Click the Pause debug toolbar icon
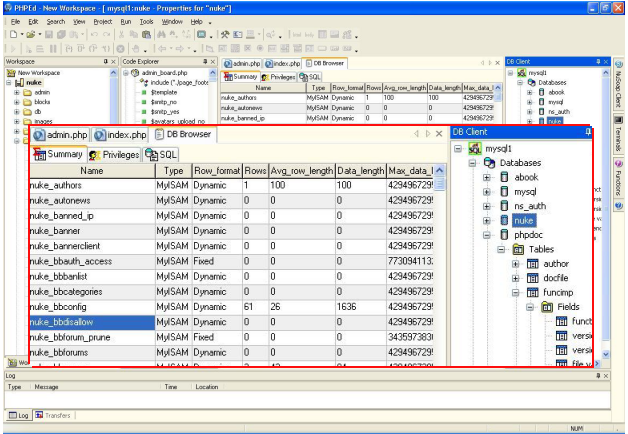Image resolution: width=628 pixels, height=434 pixels. 53,49
